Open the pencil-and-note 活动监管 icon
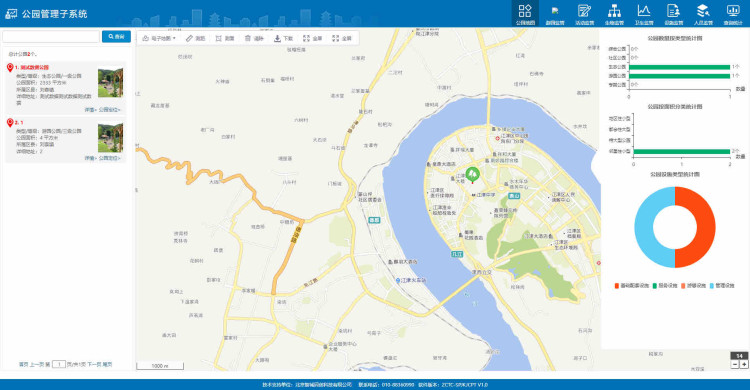Image resolution: width=750 pixels, height=390 pixels. tap(585, 13)
